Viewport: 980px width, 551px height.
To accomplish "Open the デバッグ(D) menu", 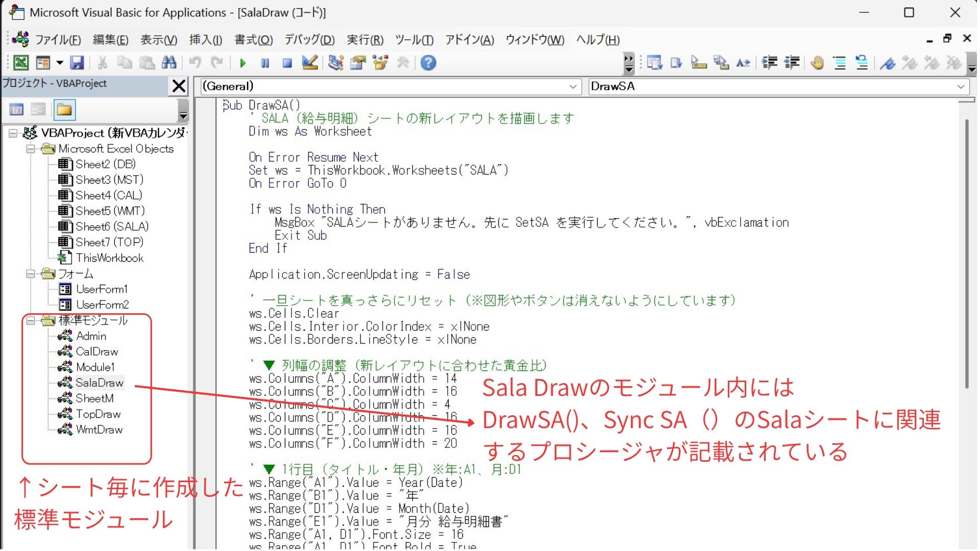I will coord(309,40).
